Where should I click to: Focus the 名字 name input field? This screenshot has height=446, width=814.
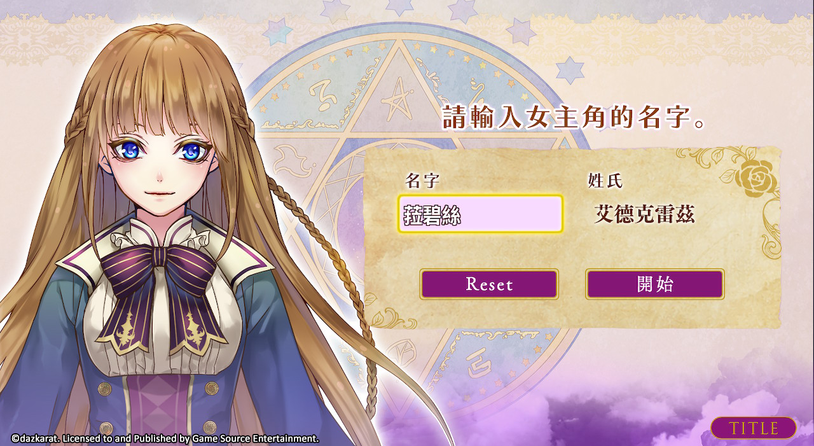pos(480,214)
